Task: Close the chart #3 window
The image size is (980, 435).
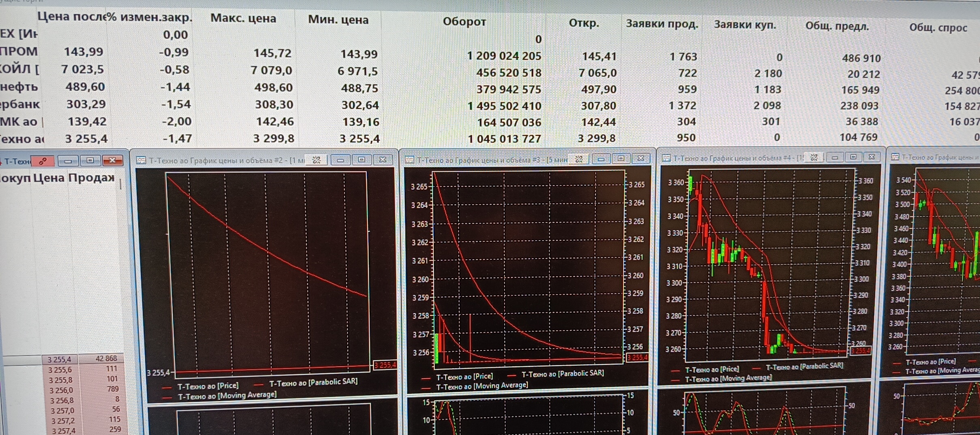Action: (x=640, y=158)
